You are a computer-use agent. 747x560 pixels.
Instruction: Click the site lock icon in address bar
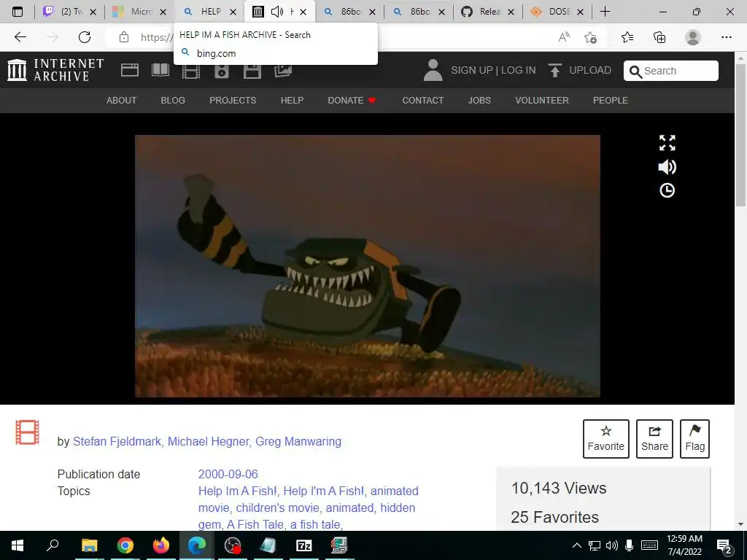(x=124, y=37)
